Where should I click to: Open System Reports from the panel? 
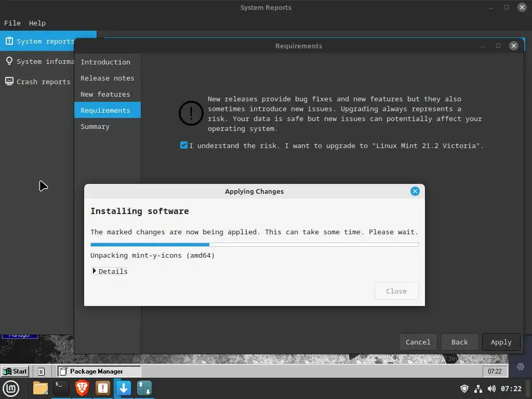point(102,388)
